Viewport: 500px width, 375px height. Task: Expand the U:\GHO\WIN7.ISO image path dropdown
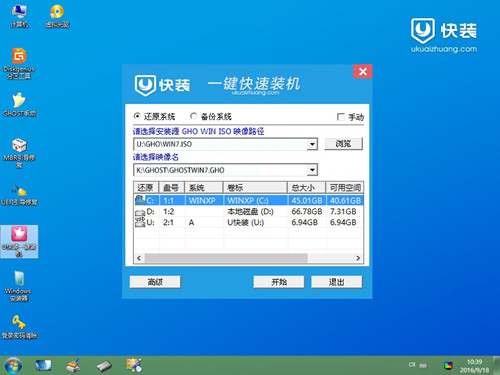coord(312,144)
